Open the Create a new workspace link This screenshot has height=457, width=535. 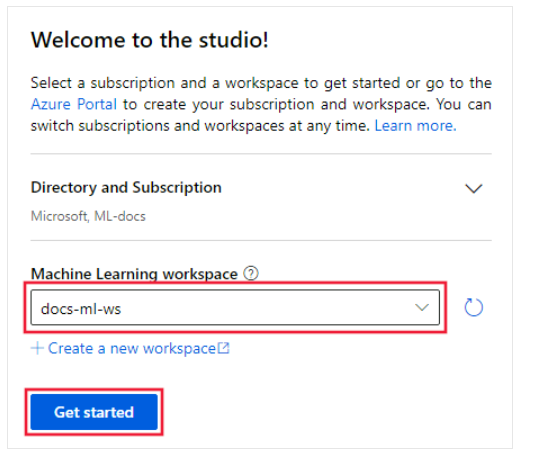(x=131, y=348)
